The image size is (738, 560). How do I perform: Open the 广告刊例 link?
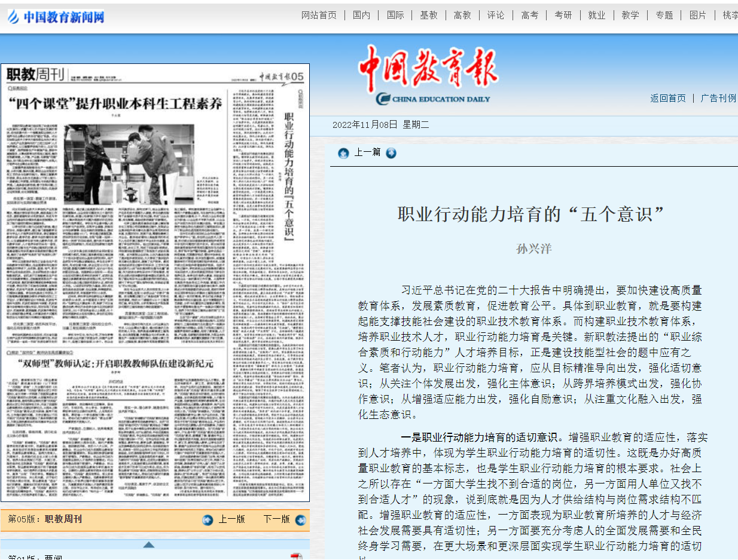(x=718, y=99)
